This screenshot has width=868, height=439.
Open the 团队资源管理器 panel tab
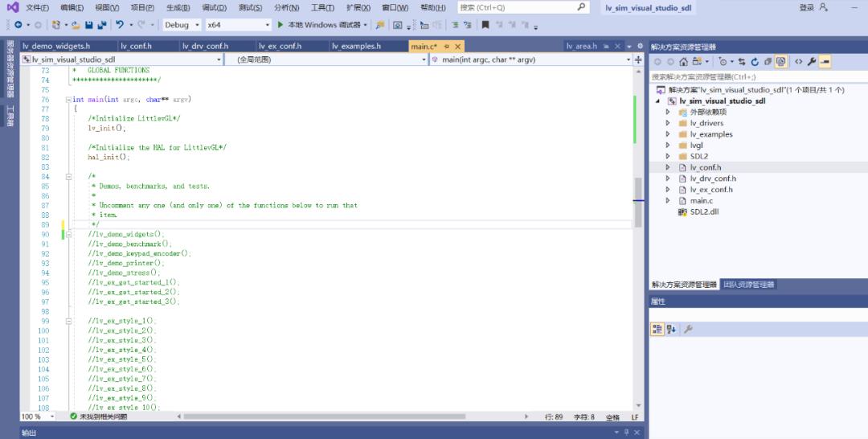point(748,285)
